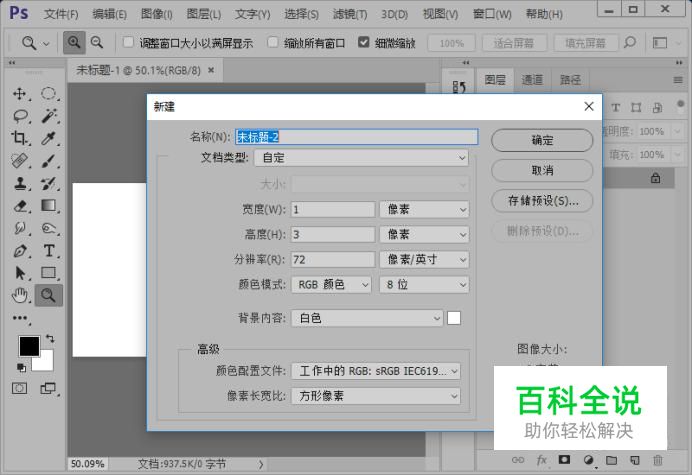The width and height of the screenshot is (692, 475).
Task: Click the foreground black color swatch
Action: (x=29, y=346)
